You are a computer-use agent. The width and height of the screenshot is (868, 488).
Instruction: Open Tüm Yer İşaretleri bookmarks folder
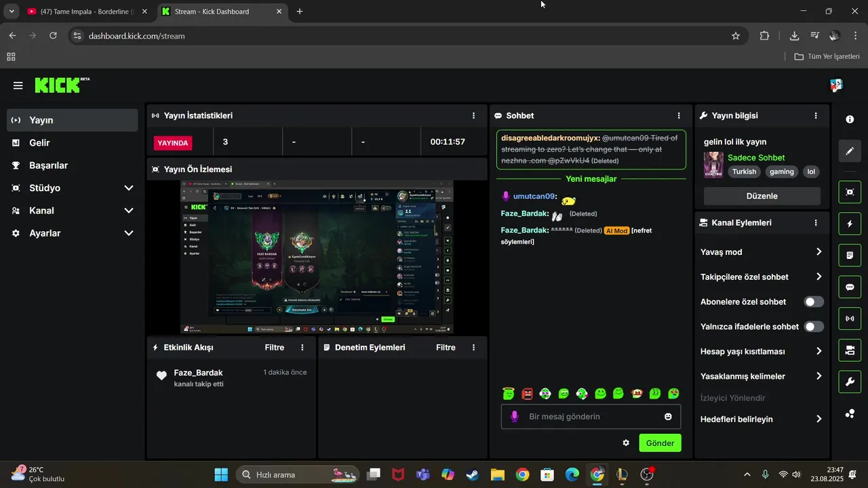point(827,57)
